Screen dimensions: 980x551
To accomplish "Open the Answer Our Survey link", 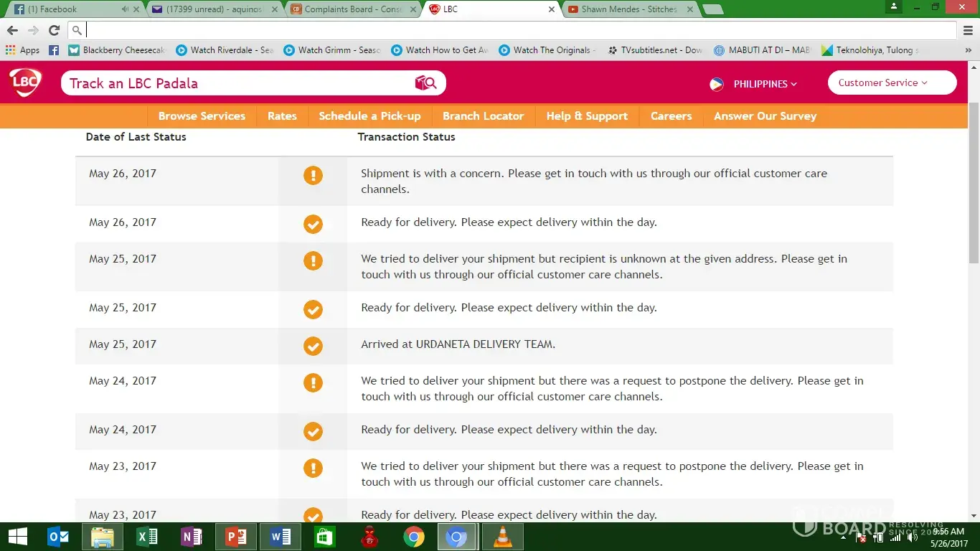I will coord(765,116).
